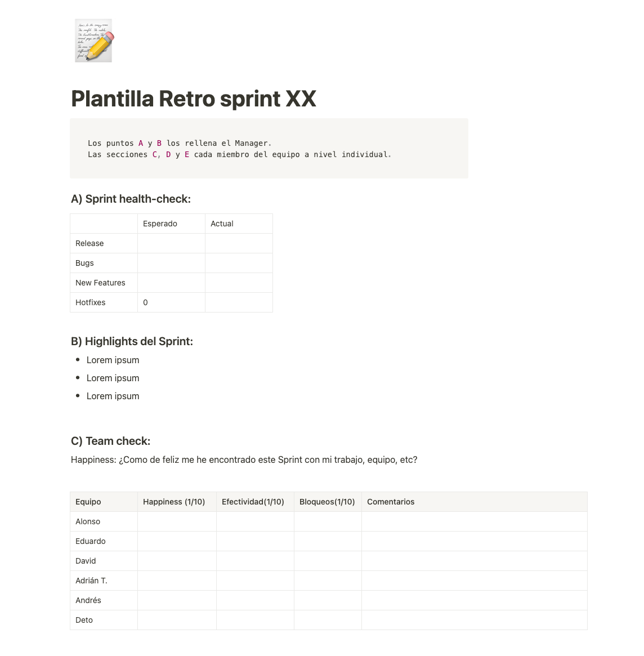Select the Esperado column header

[x=172, y=224]
